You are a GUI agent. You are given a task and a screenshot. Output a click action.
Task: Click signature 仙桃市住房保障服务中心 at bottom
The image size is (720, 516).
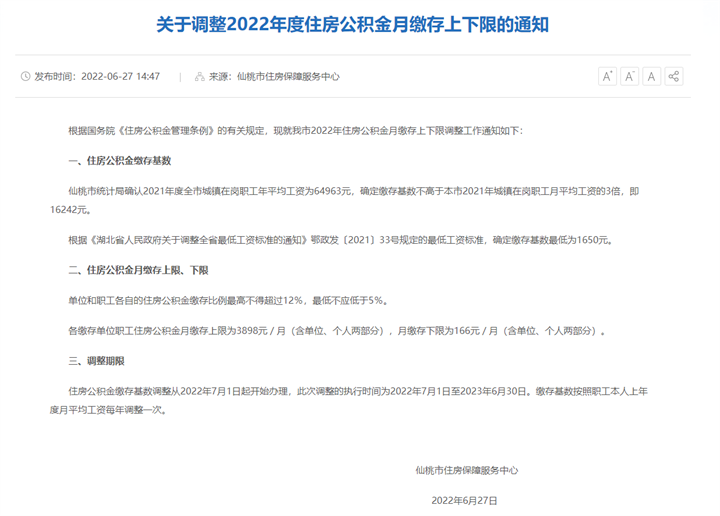pos(467,469)
